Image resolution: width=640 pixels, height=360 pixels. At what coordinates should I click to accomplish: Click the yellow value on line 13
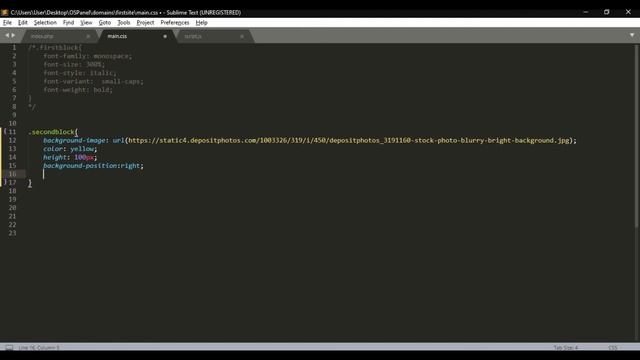point(82,149)
